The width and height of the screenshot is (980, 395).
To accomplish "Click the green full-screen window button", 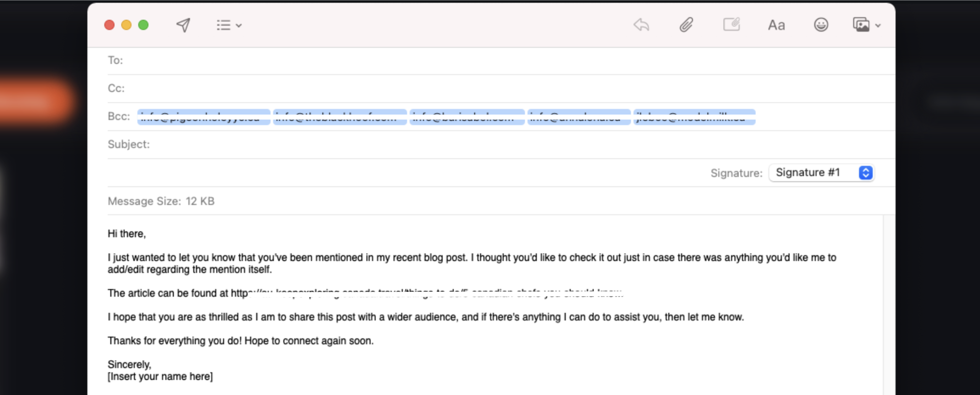I will pos(143,24).
